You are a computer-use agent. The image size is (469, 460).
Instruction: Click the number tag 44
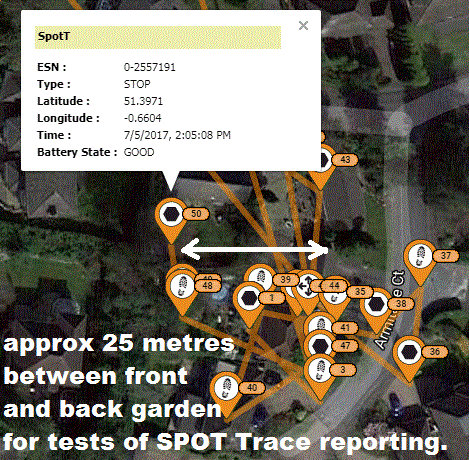pos(334,286)
